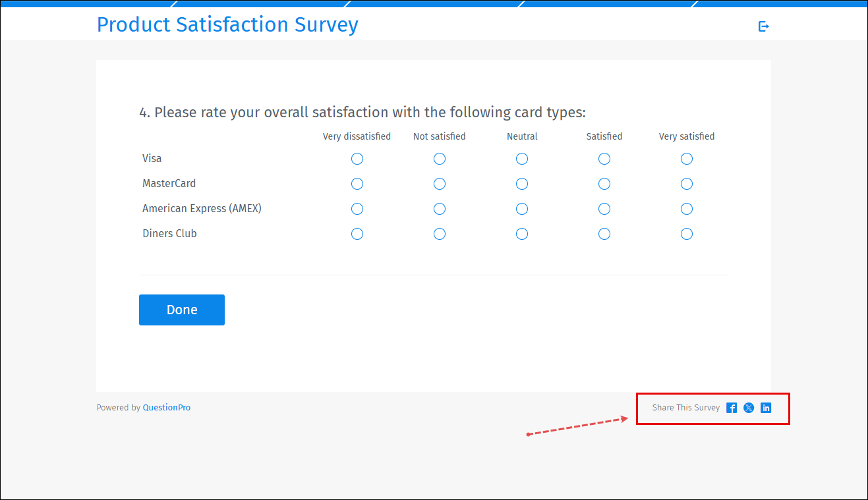The image size is (868, 500).
Task: Share the survey on Facebook
Action: pyautogui.click(x=731, y=408)
